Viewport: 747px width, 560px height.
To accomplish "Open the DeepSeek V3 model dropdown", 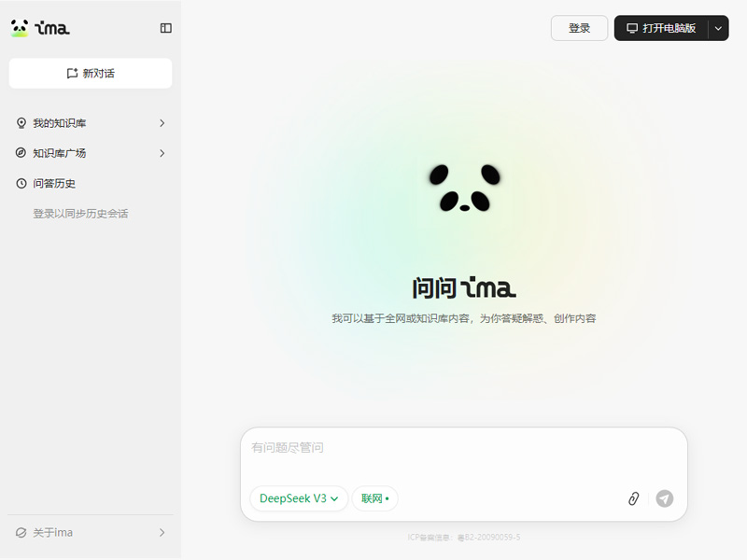I will click(x=299, y=498).
